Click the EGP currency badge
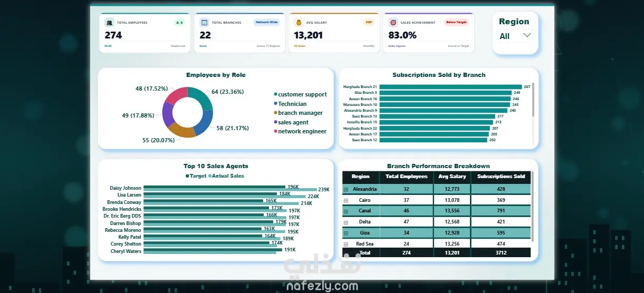The image size is (644, 293). pyautogui.click(x=369, y=23)
